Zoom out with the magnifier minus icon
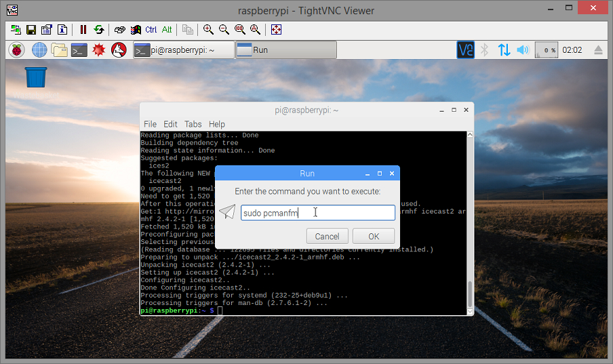This screenshot has width=613, height=364. [224, 30]
